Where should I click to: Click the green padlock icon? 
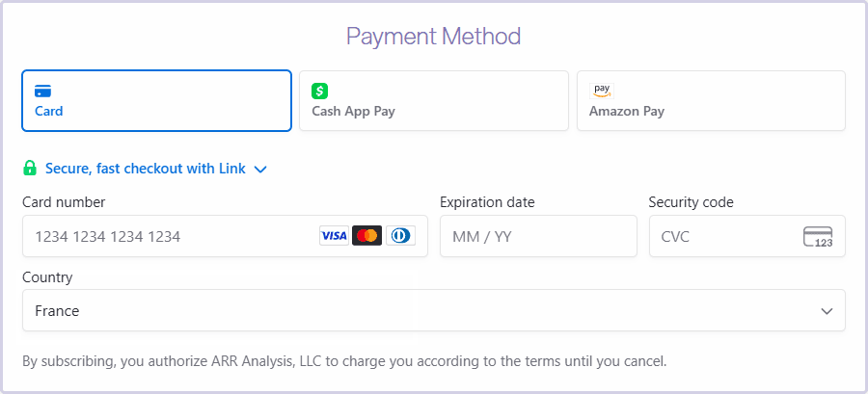pos(30,169)
